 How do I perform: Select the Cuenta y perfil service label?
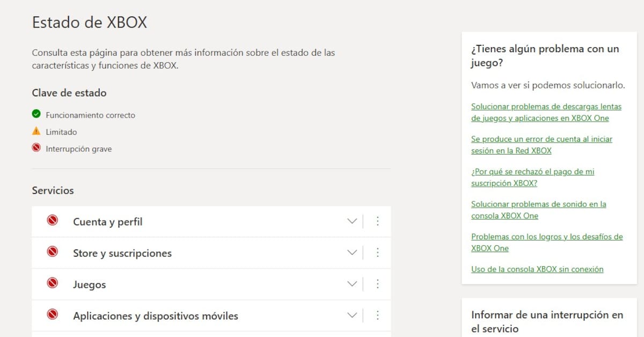coord(108,222)
